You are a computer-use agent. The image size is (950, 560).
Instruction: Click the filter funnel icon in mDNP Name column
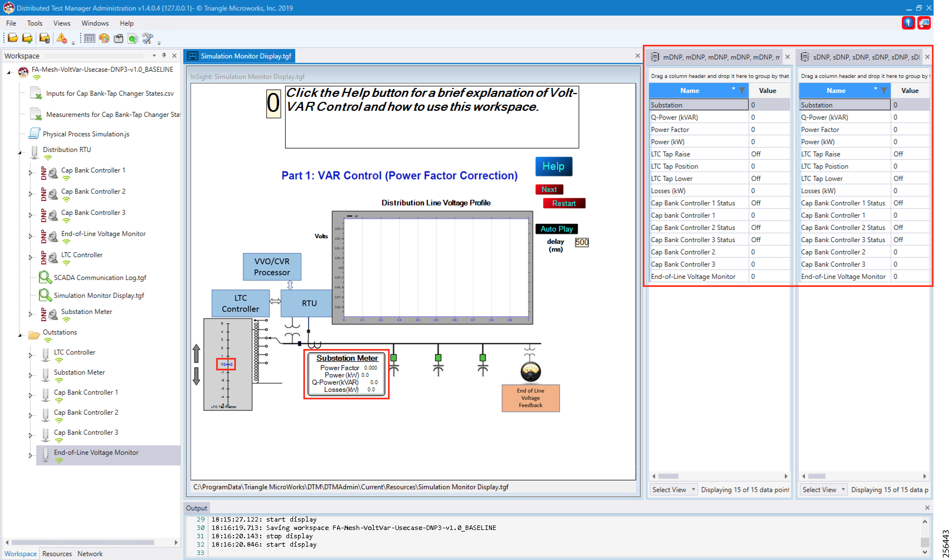click(x=742, y=90)
